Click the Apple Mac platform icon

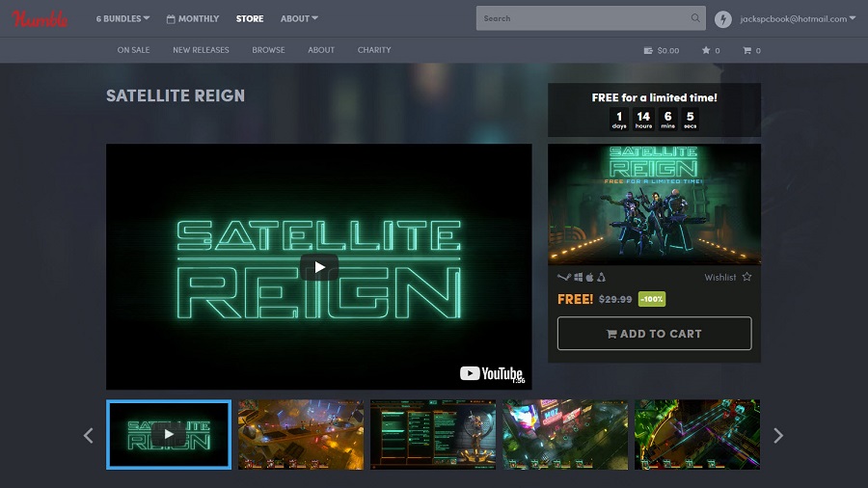pos(590,277)
